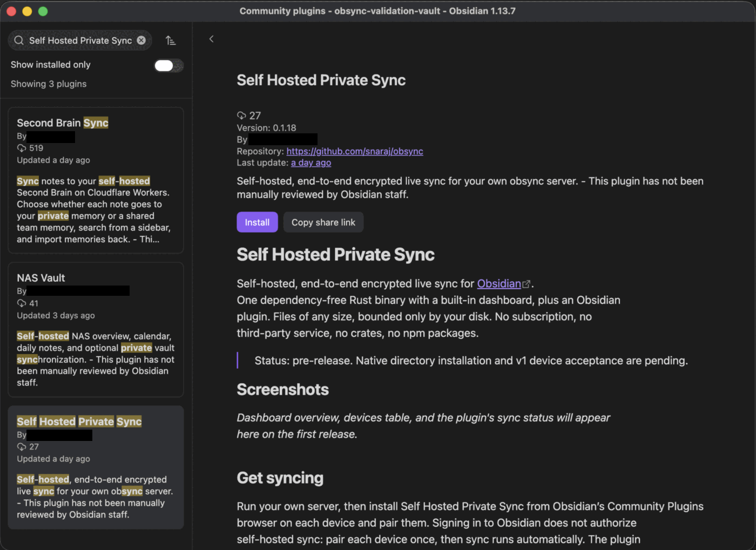
Task: Click the download icon next to 519
Action: click(x=22, y=148)
